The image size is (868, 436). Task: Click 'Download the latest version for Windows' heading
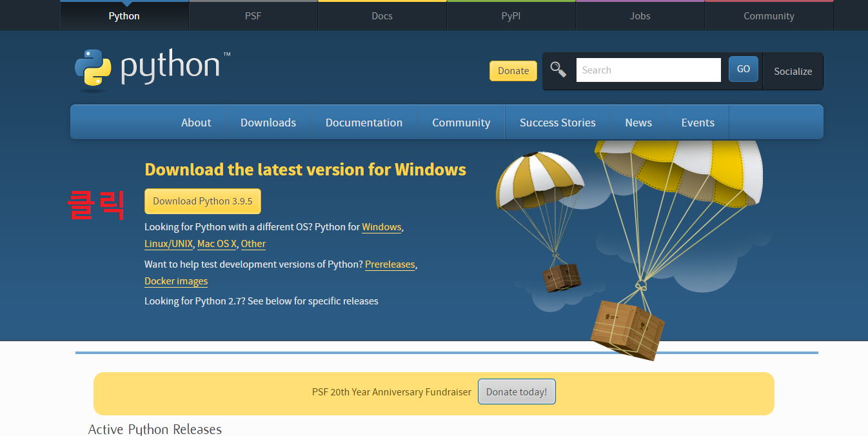point(305,170)
